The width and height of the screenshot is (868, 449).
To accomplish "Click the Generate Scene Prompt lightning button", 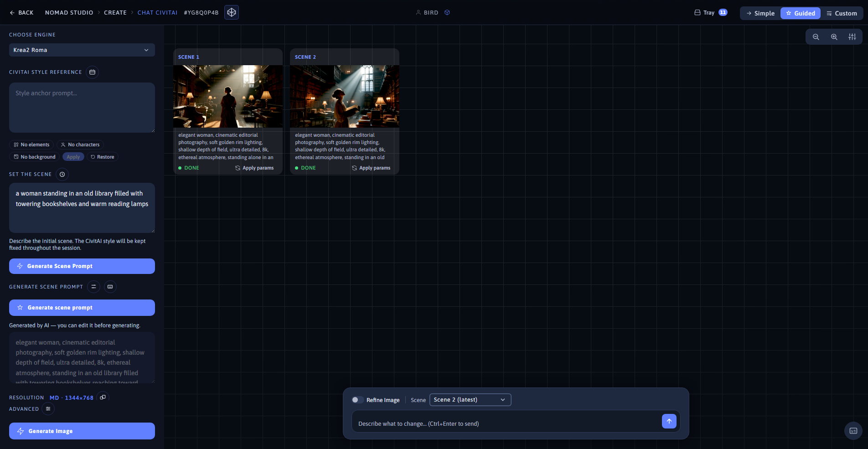I will tap(82, 266).
